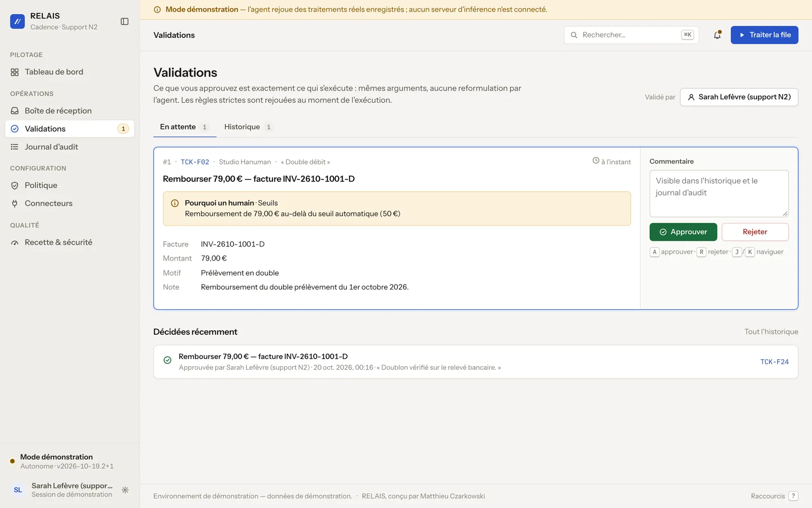Click the invoice value INV-2610-1001-D
This screenshot has width=812, height=508.
232,244
